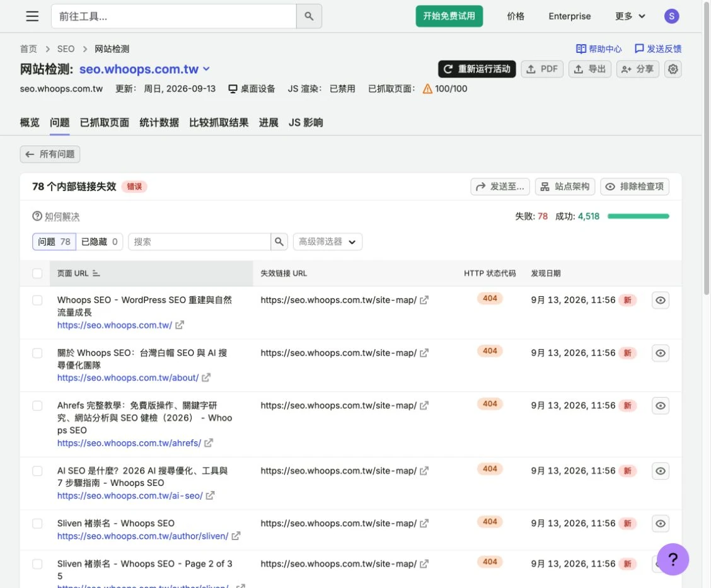
Task: Click the 导出 button
Action: pyautogui.click(x=589, y=69)
